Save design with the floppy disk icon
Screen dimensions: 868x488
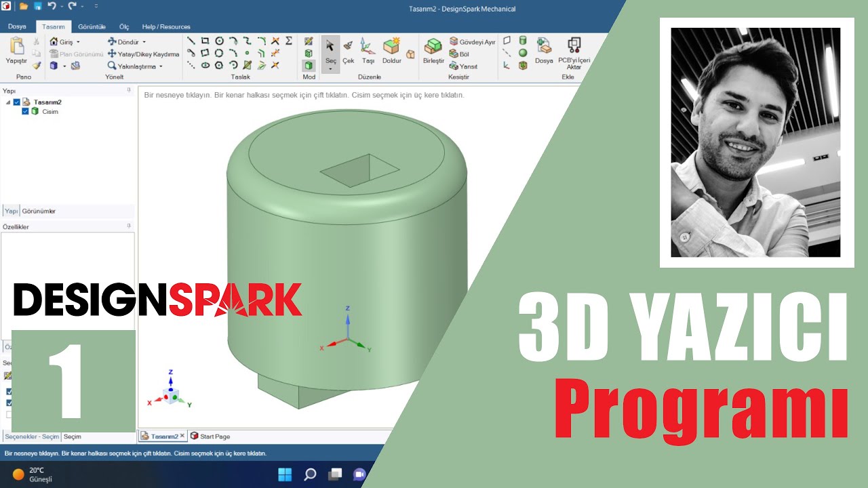tap(38, 6)
